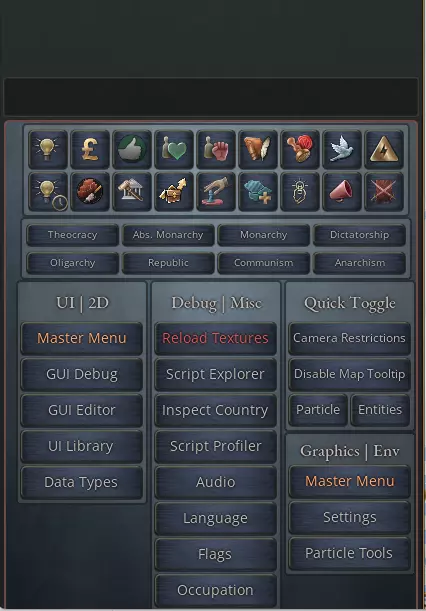The height and width of the screenshot is (611, 426).
Task: Open the Script Explorer
Action: click(x=216, y=374)
